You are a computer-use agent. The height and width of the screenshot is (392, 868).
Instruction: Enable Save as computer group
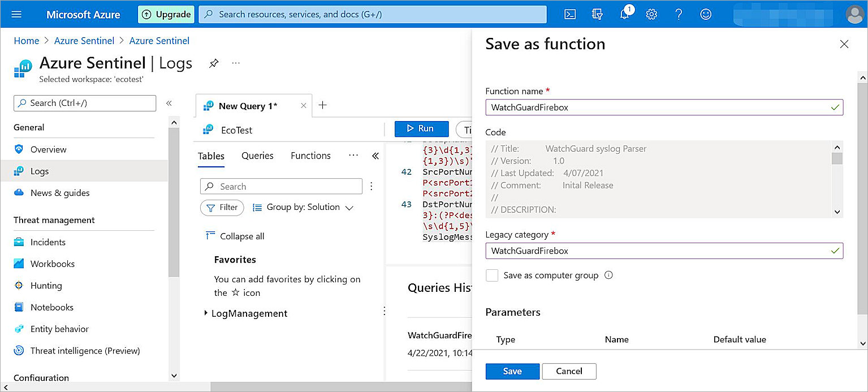tap(492, 275)
